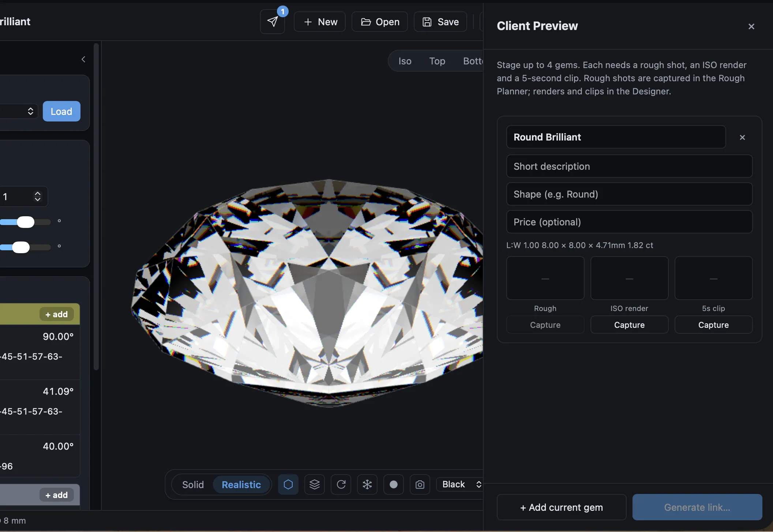Screen dimensions: 773x532
Task: Click the Save button
Action: 440,22
